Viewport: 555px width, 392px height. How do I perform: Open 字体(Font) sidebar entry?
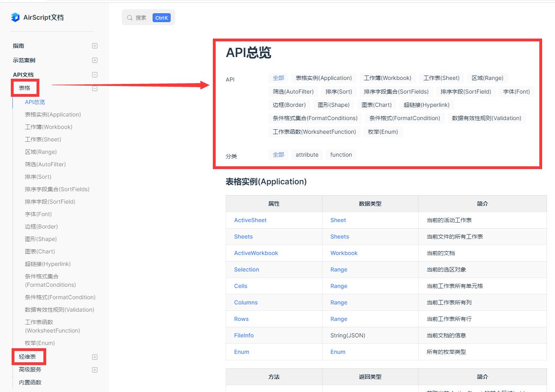(x=38, y=214)
